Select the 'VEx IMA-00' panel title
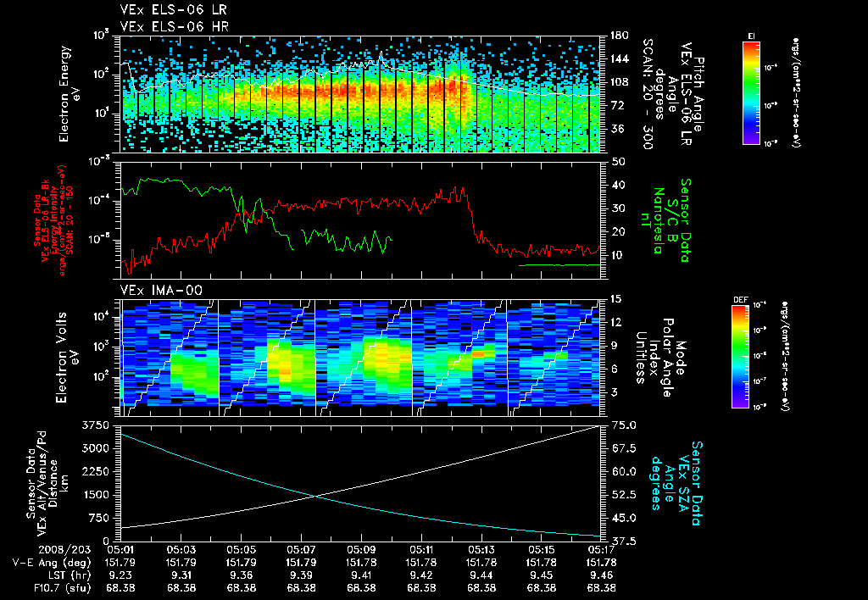The image size is (868, 600). coord(161,290)
